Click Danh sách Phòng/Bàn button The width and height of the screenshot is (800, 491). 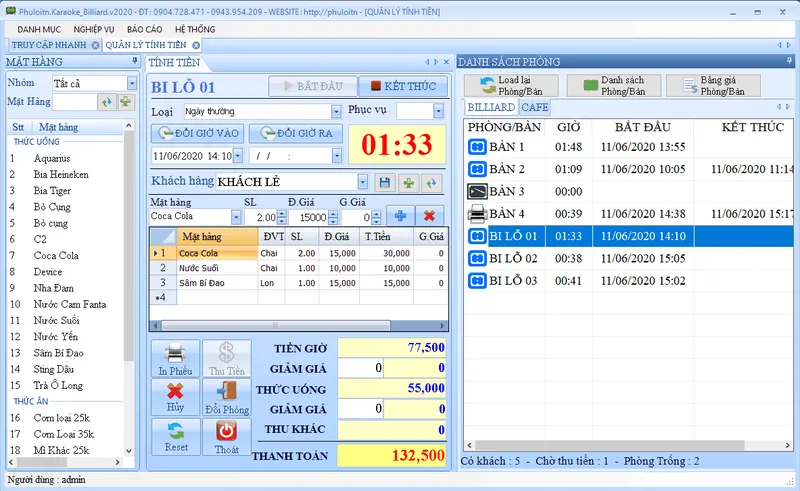(614, 85)
